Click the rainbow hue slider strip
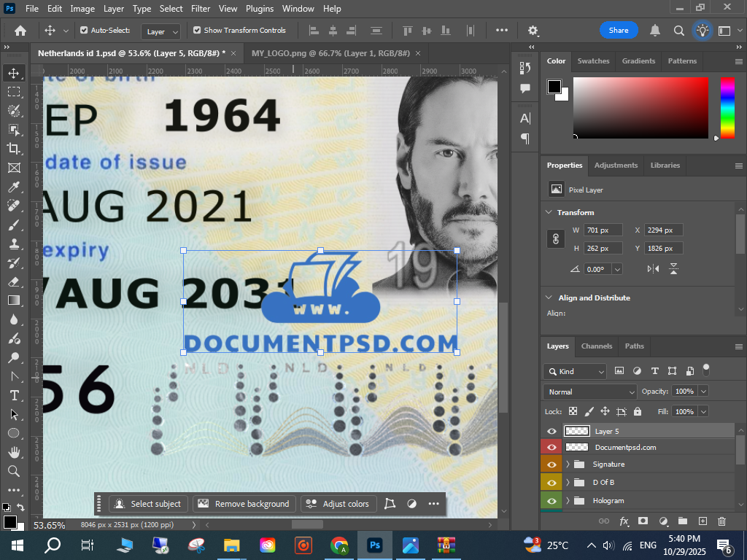747x560 pixels. (x=727, y=108)
